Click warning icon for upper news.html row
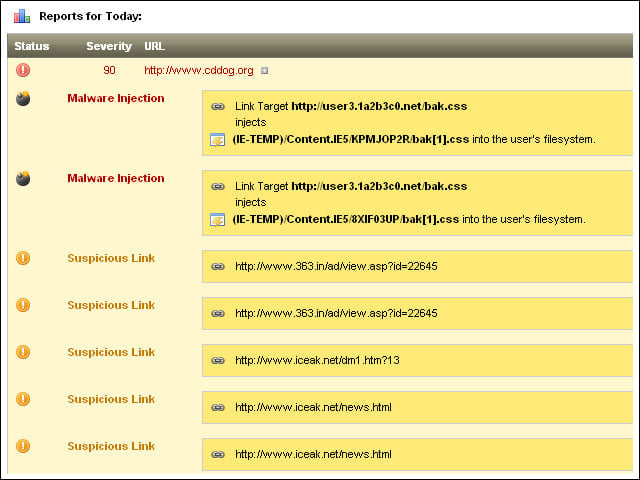The image size is (640, 480). (x=23, y=399)
